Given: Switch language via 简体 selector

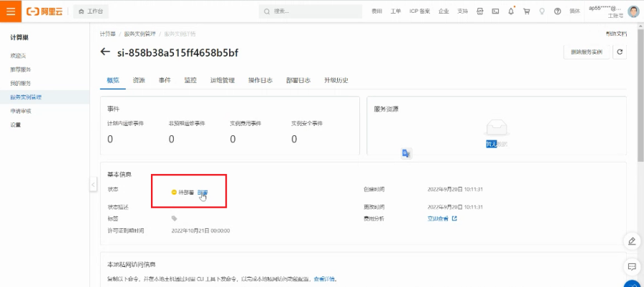Looking at the screenshot, I should [x=575, y=11].
